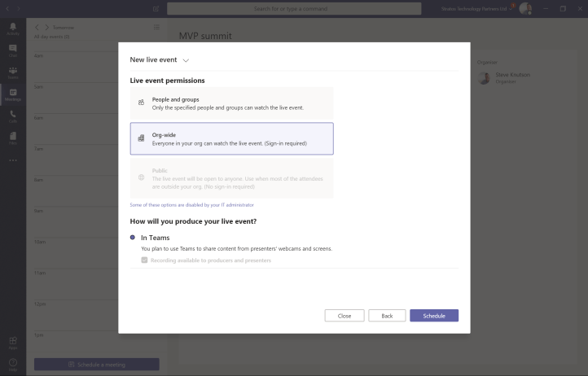Click the compose new chat icon
The image size is (588, 376).
(156, 8)
